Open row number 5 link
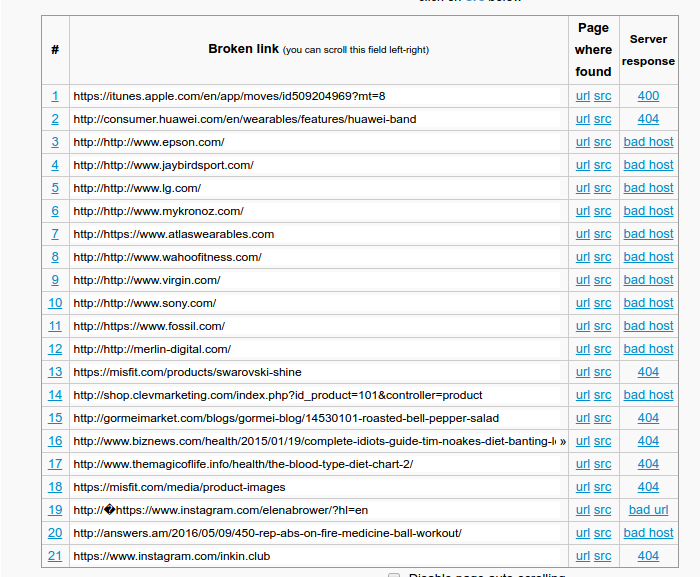The image size is (700, 577). 55,188
